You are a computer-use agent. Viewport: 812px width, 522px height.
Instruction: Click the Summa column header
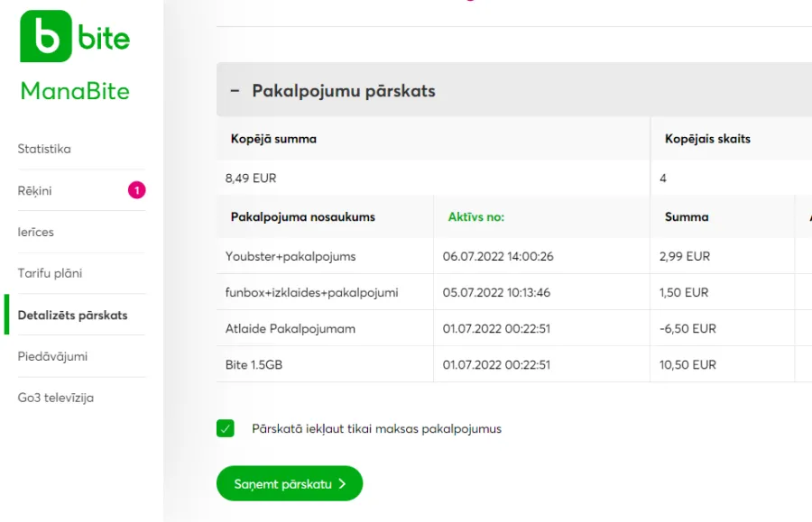[x=687, y=216]
